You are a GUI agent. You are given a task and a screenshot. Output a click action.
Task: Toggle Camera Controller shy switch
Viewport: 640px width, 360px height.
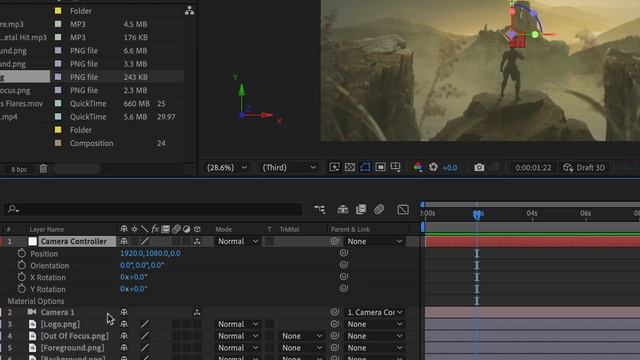coord(124,242)
